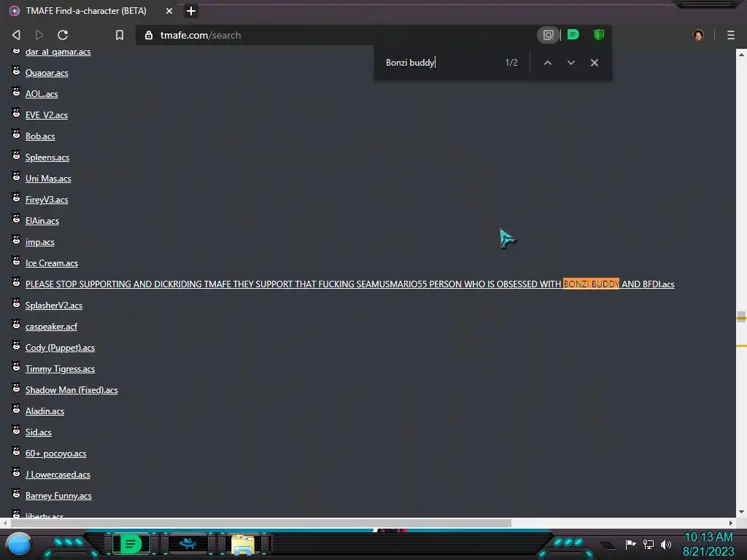Click the browser forward arrow
Image resolution: width=747 pixels, height=560 pixels.
(x=39, y=35)
